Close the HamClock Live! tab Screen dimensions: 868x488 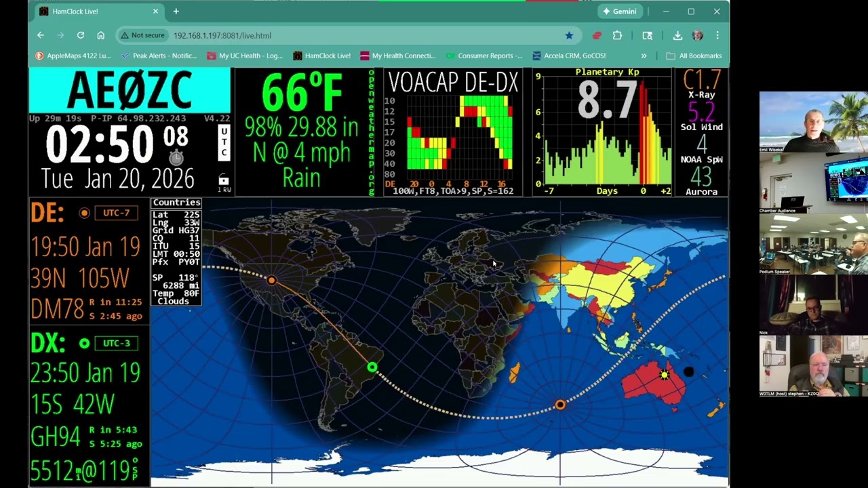(155, 12)
